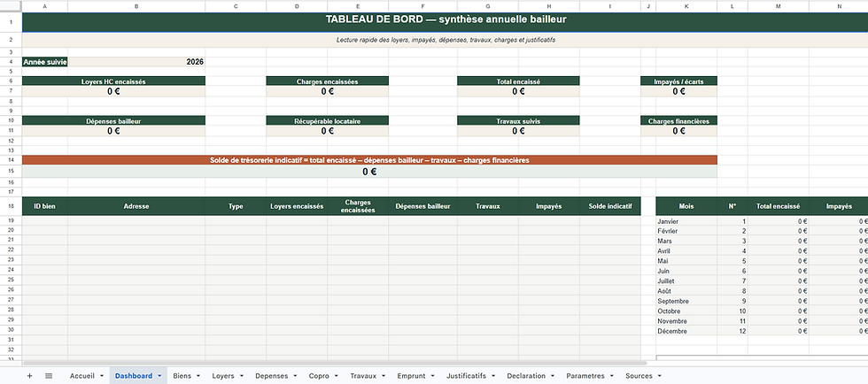Click the Septembre month cell
The image size is (868, 384).
tap(686, 301)
